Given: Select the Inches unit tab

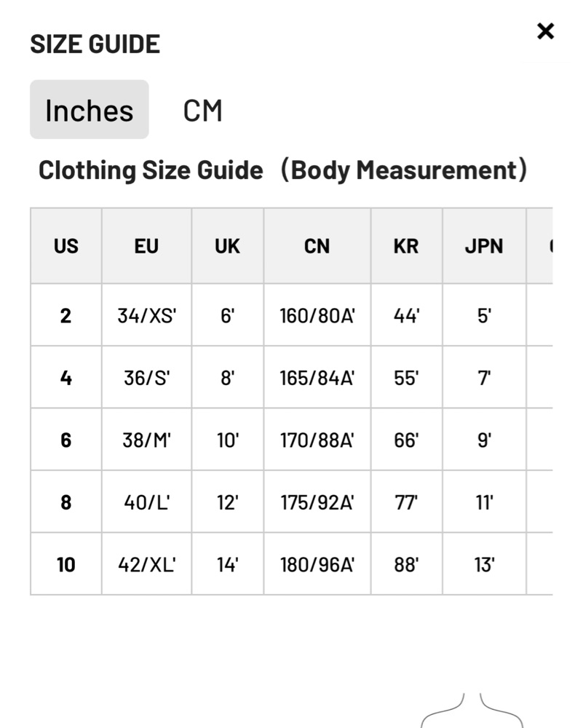Looking at the screenshot, I should coord(89,110).
